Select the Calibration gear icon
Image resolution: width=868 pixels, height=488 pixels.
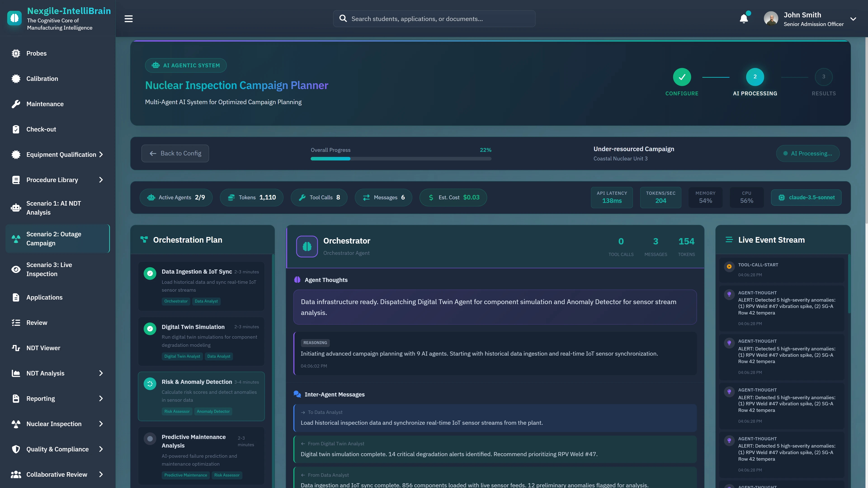pos(16,78)
